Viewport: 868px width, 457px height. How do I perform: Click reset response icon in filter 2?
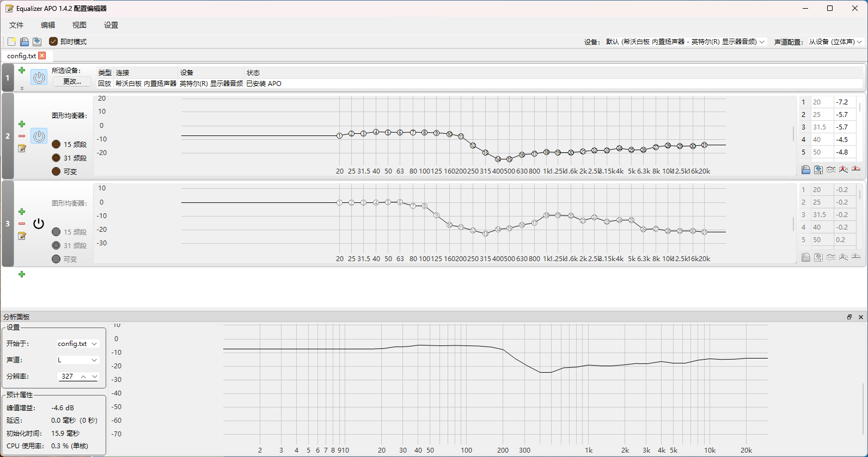tap(856, 170)
